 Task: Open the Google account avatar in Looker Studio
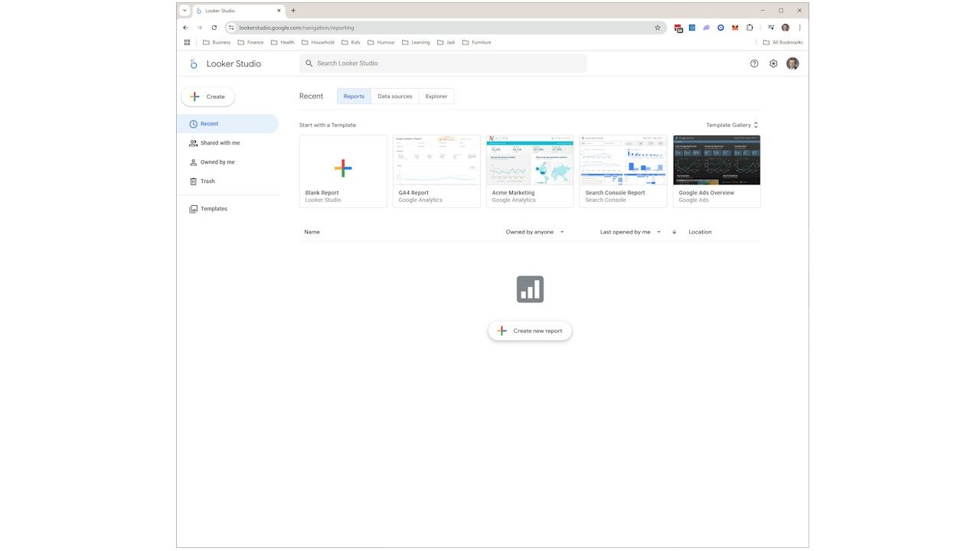792,64
